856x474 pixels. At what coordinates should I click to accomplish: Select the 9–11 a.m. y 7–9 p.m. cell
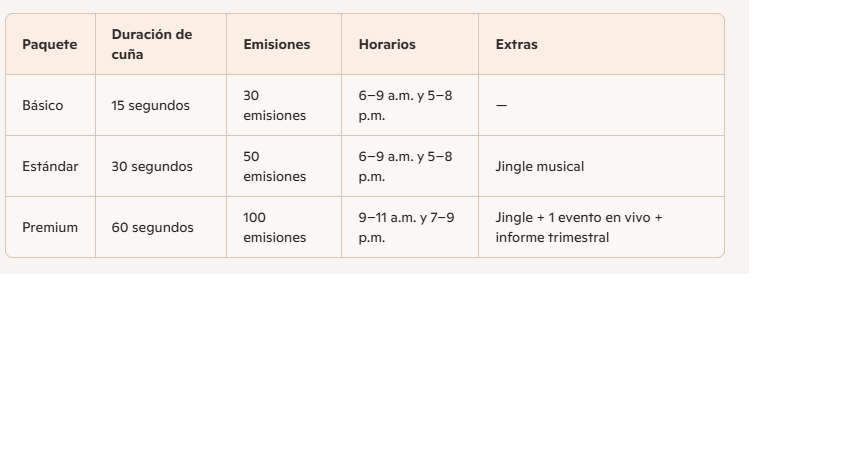click(406, 228)
